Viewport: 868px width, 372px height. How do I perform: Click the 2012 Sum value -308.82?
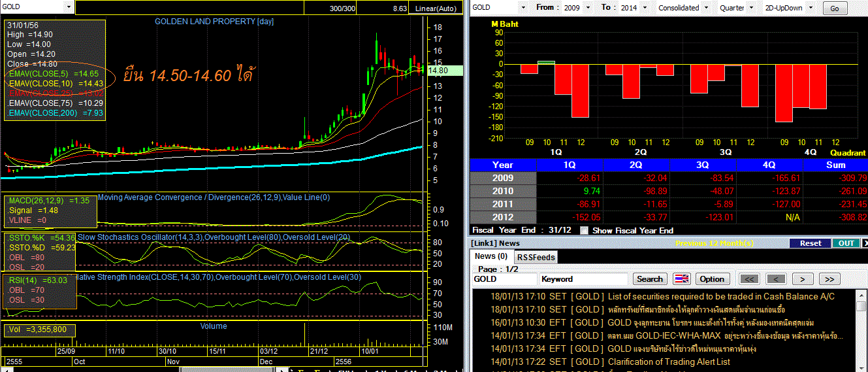click(x=835, y=217)
